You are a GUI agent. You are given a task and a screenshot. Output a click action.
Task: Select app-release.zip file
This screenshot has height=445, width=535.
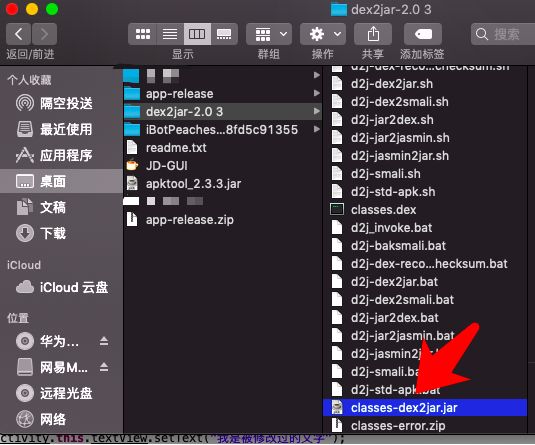coord(222,220)
